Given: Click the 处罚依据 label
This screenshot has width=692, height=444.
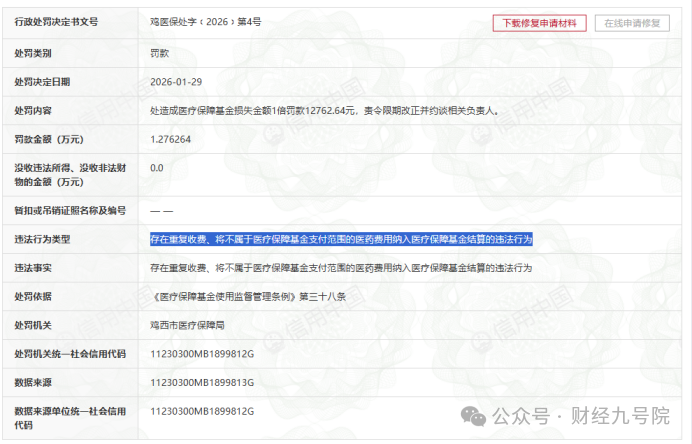Looking at the screenshot, I should pyautogui.click(x=33, y=297).
